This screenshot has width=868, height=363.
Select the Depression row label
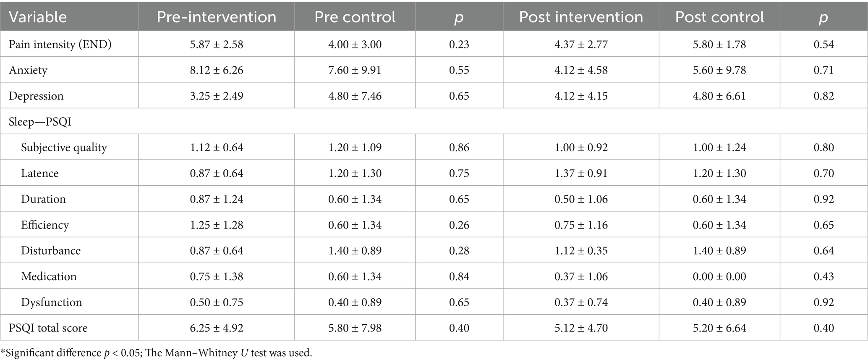(x=36, y=96)
